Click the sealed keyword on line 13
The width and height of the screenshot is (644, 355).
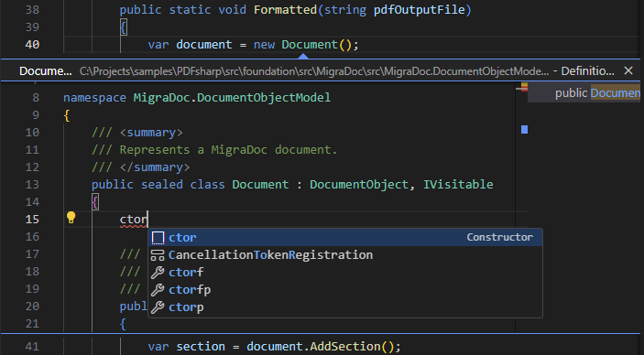pos(162,184)
